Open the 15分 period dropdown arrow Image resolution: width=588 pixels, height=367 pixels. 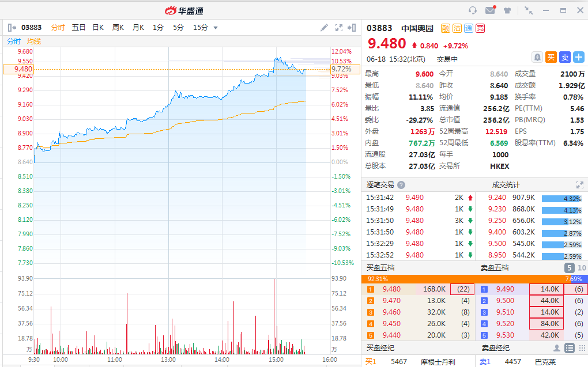coord(216,28)
